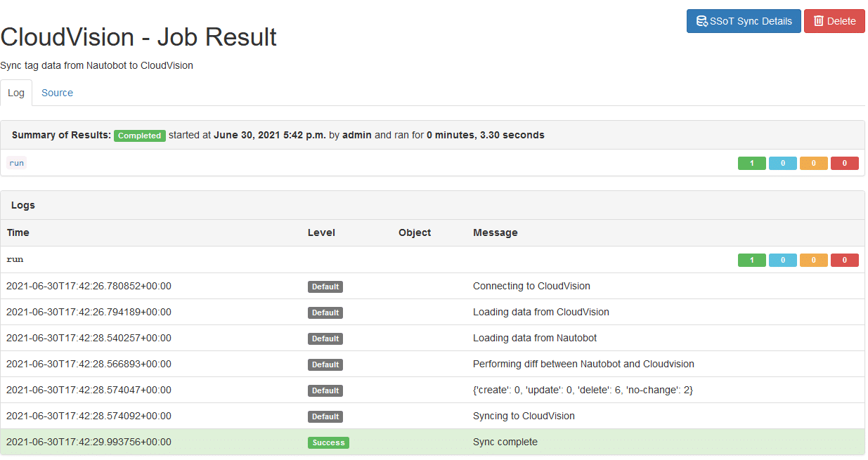Viewport: 868px width, 460px height.
Task: Click Default badge in Performing diff row
Action: tap(325, 364)
